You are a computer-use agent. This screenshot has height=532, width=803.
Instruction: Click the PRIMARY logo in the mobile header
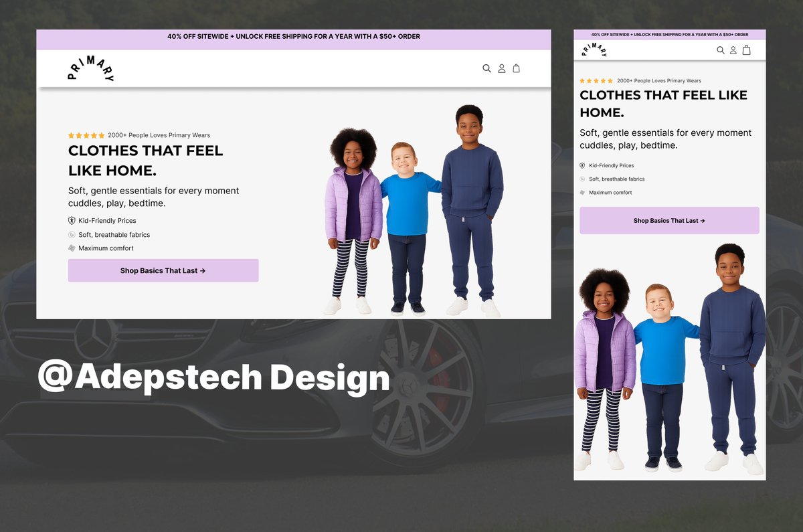pyautogui.click(x=594, y=49)
